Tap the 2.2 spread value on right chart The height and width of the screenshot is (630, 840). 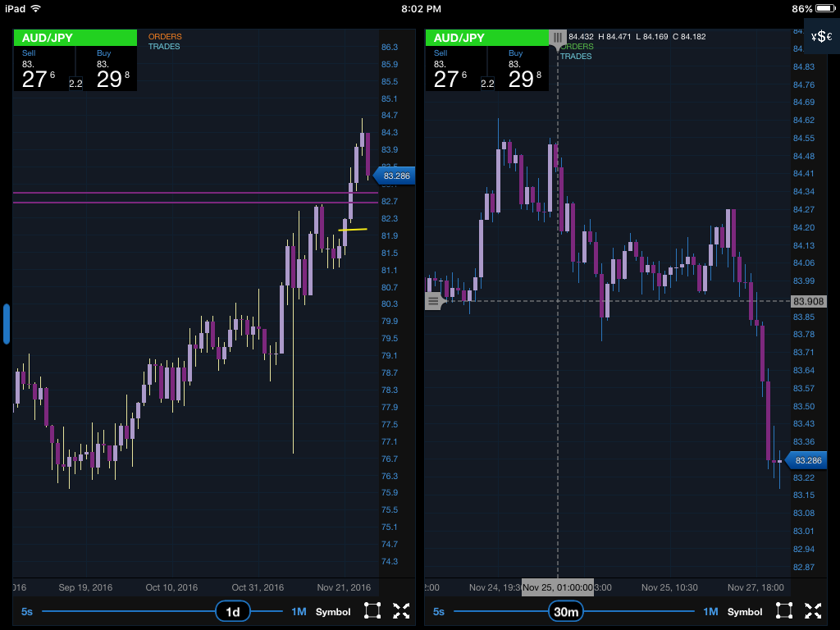[x=487, y=83]
